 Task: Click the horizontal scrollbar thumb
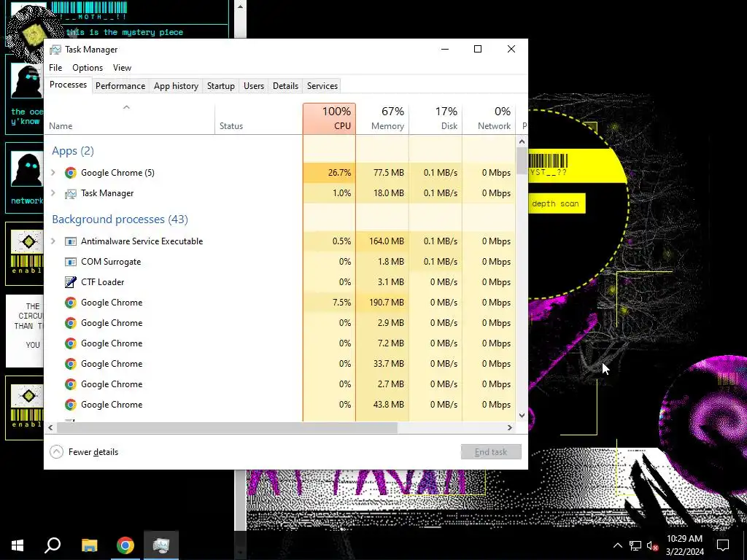click(227, 427)
